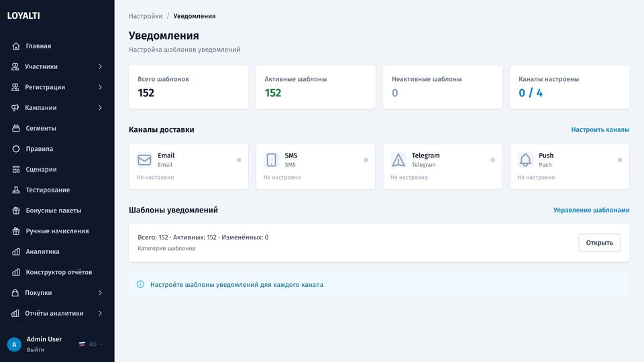Click the 'Категории шаблонов' text

pyautogui.click(x=166, y=248)
